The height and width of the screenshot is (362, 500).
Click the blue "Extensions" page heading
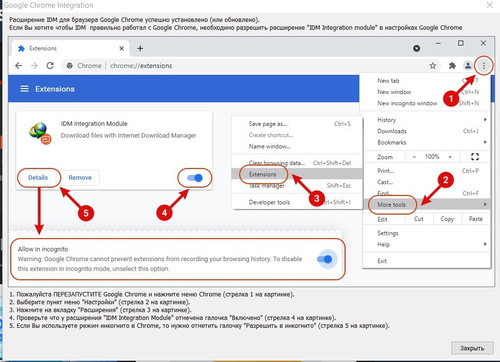[55, 89]
